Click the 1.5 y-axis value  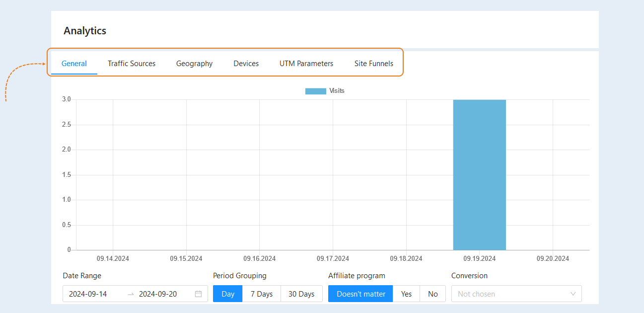[x=67, y=175]
